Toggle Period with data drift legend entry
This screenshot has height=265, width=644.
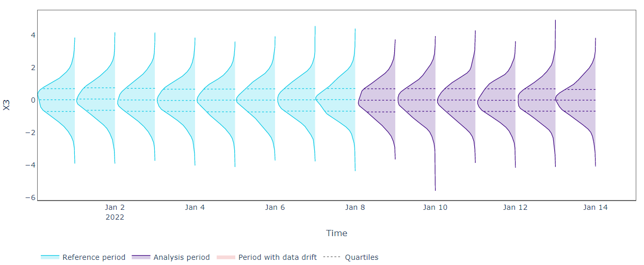[267, 257]
